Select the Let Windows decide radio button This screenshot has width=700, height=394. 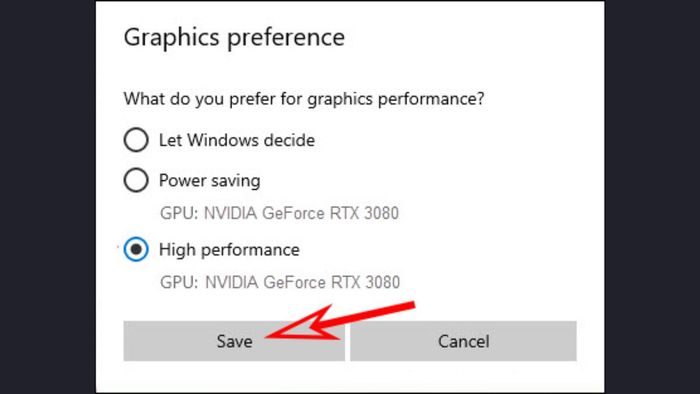click(136, 140)
